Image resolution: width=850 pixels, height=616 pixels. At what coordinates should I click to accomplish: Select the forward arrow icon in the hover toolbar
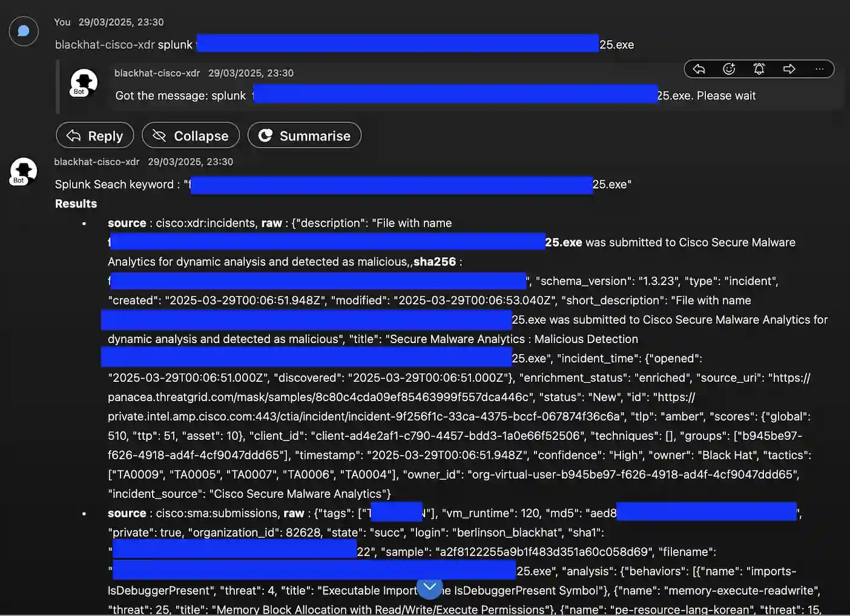[x=789, y=69]
